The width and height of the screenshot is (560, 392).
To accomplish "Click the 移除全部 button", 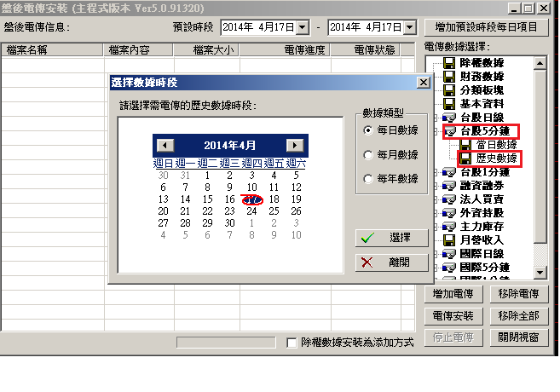I will (519, 316).
